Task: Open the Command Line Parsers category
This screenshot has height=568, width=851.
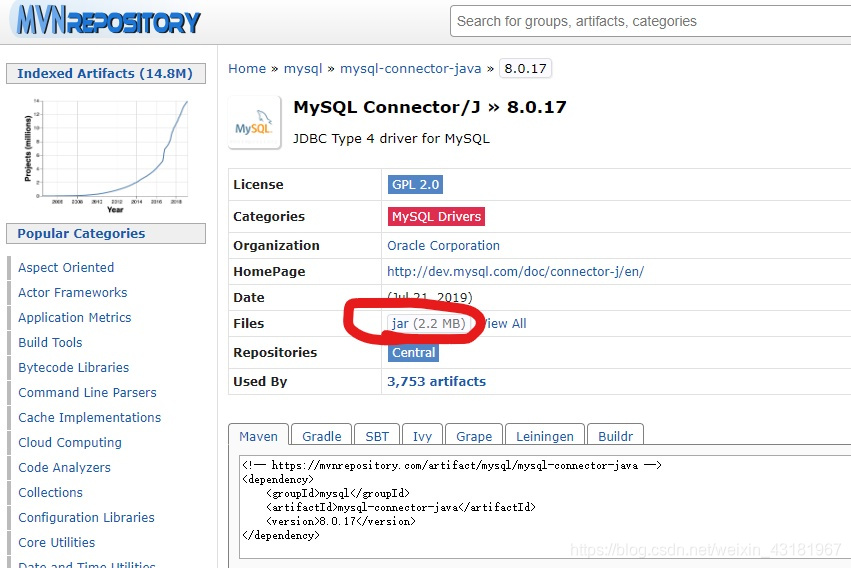Action: (87, 392)
